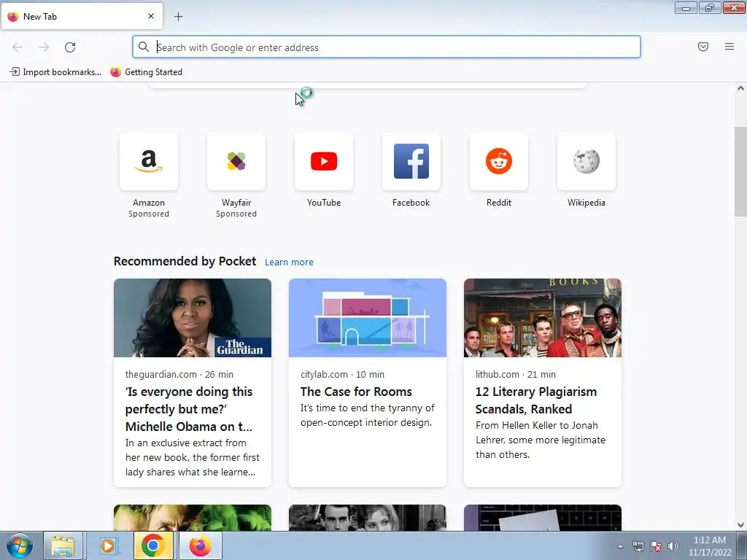Click source text theguardian.com · 26 min
The image size is (747, 560).
click(179, 374)
